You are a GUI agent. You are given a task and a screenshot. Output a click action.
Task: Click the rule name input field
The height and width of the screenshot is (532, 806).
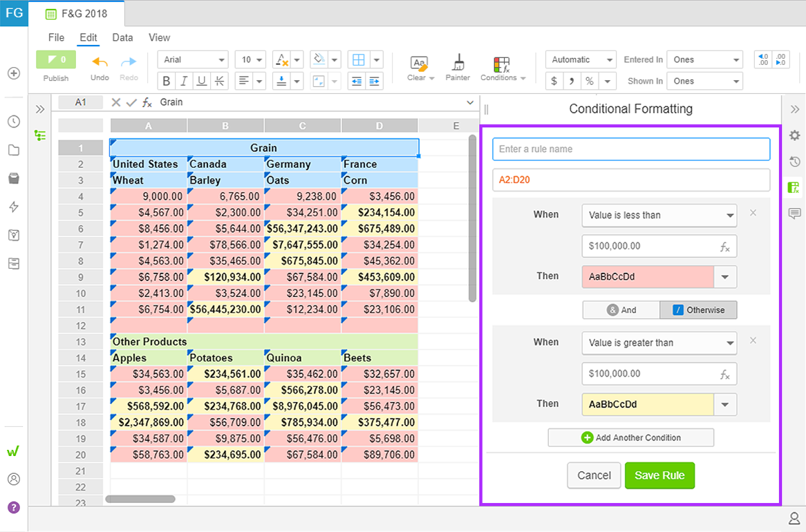click(630, 149)
